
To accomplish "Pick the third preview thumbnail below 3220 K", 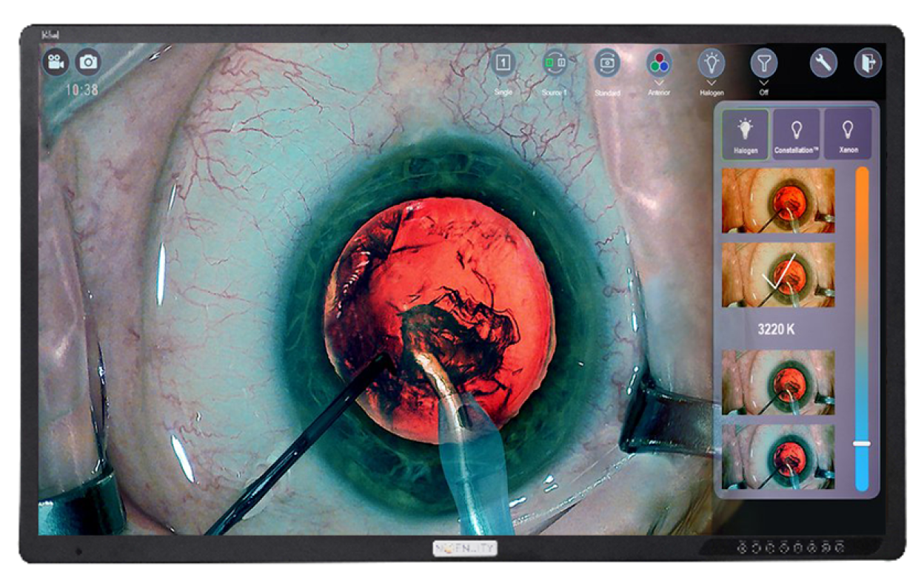I will [777, 382].
